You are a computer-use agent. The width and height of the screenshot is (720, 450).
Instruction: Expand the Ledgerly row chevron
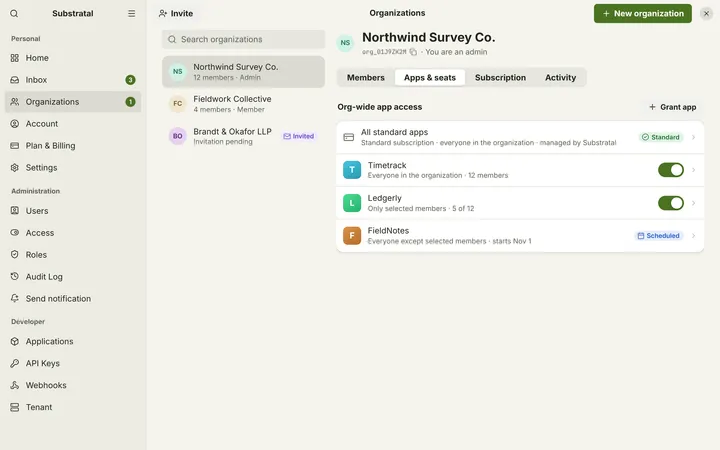[693, 203]
